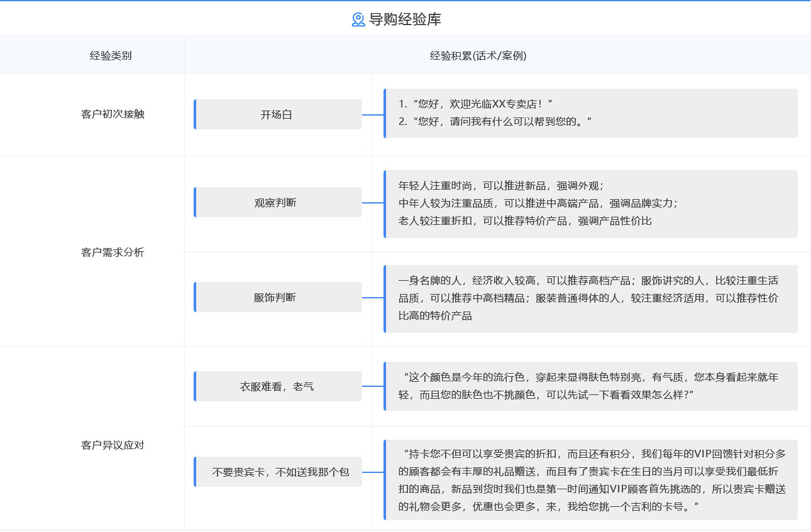811x532 pixels.
Task: Click the 客户需求分析 category cell
Action: tap(113, 252)
